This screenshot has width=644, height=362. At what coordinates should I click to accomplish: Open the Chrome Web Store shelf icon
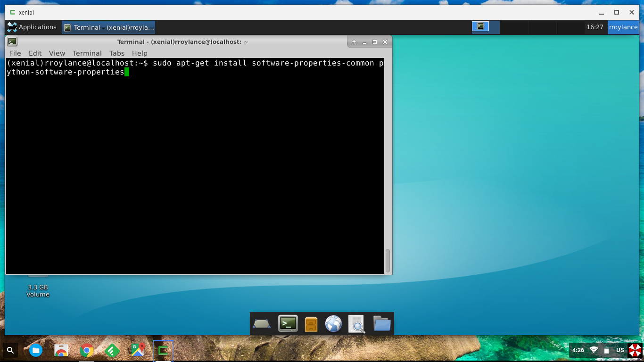click(x=61, y=350)
